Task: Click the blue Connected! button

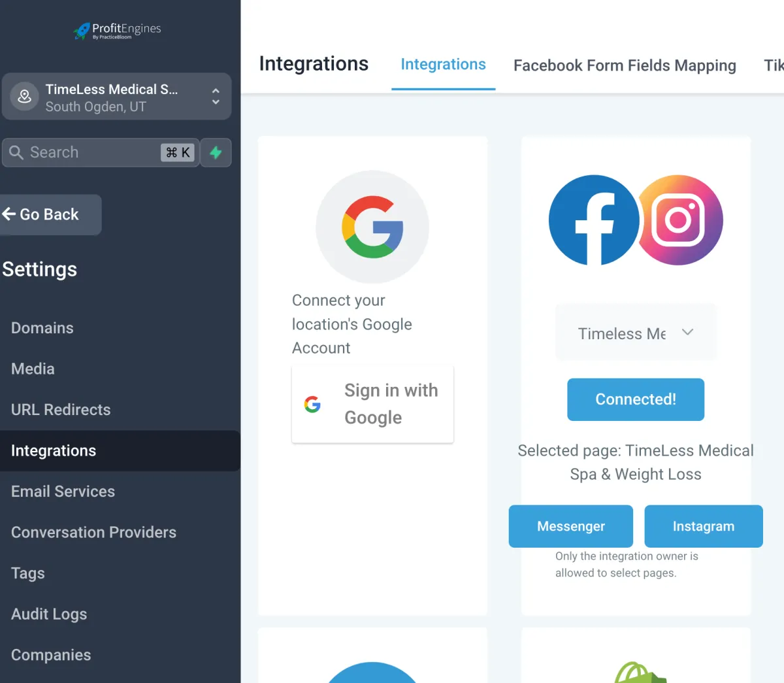Action: point(636,399)
